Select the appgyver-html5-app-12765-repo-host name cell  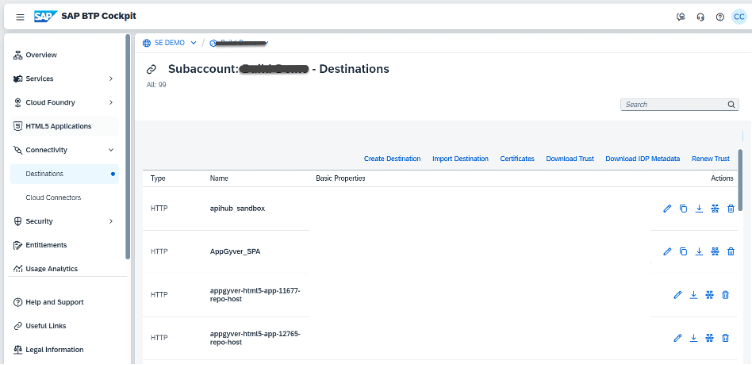[x=255, y=338]
